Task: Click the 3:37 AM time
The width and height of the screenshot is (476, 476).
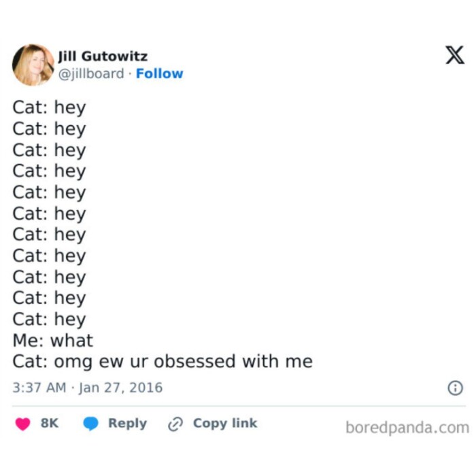Action: 39,388
